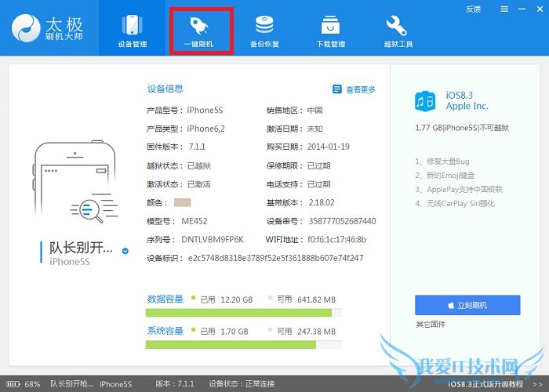Click the serial number DNTLVBM9FP6K
Screen dimensions: 549x392
click(x=213, y=240)
